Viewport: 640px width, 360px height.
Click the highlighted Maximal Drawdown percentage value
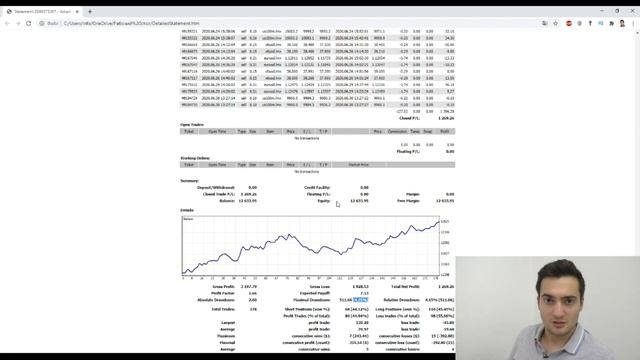[x=360, y=300]
